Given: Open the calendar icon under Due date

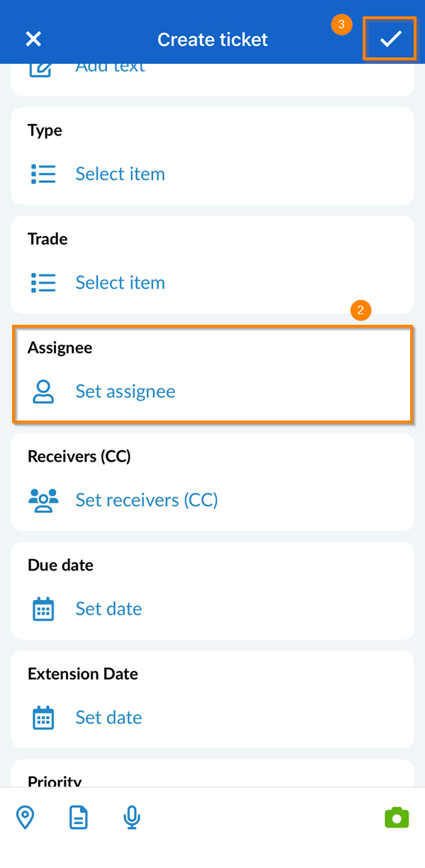Looking at the screenshot, I should coord(43,608).
